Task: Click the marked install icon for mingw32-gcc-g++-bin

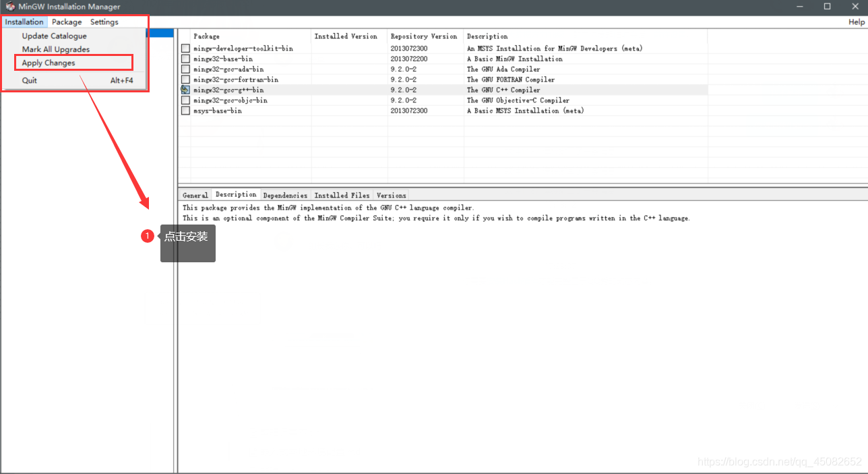Action: click(185, 90)
